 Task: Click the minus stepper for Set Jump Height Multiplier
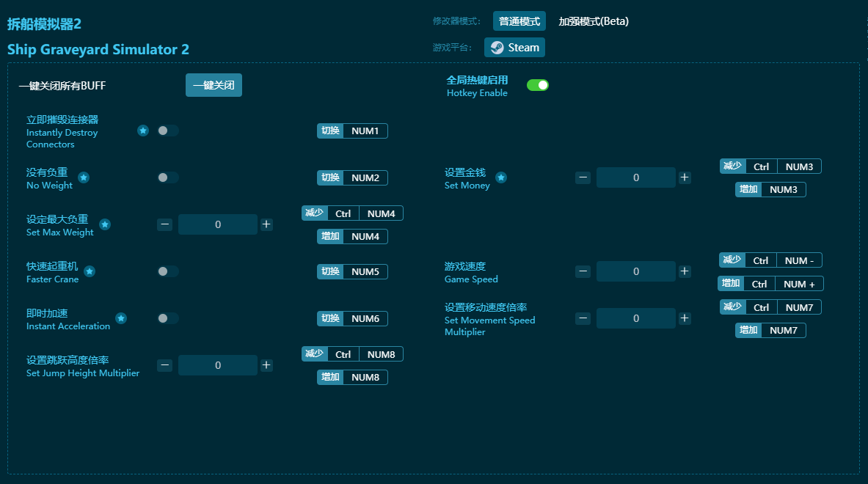coord(164,364)
